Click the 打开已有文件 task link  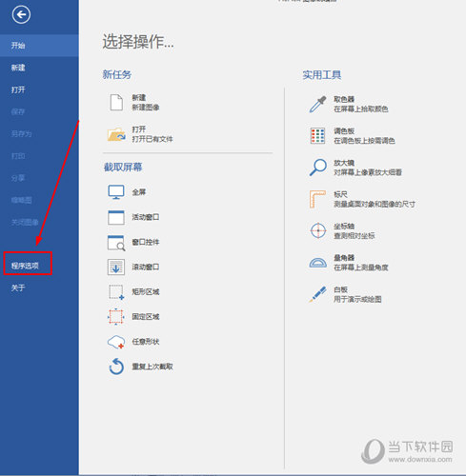(x=152, y=139)
